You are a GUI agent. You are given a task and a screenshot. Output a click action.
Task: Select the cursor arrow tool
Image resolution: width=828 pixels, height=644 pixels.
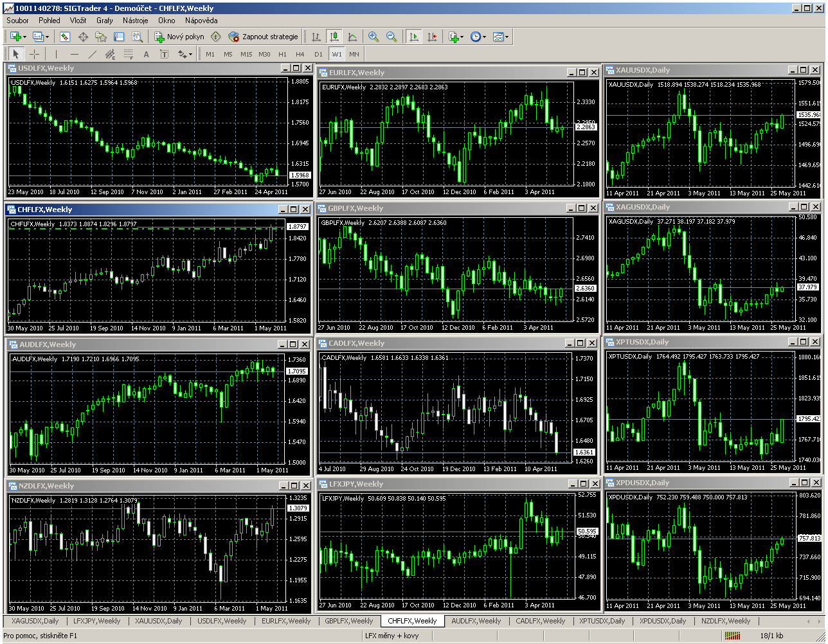pos(16,54)
